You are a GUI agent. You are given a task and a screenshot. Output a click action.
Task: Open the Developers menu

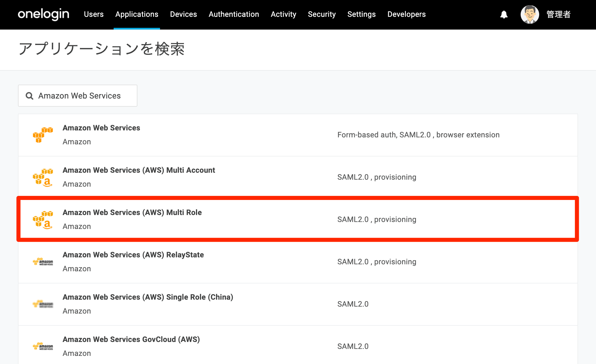406,14
